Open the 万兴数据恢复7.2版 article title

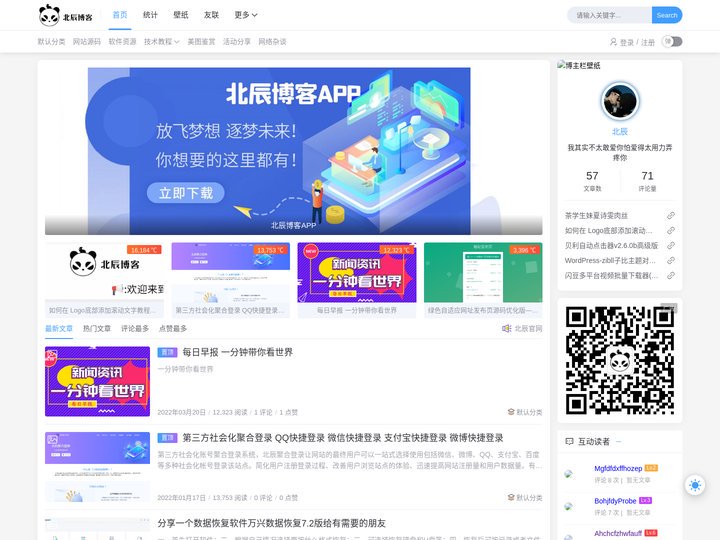pos(271,523)
